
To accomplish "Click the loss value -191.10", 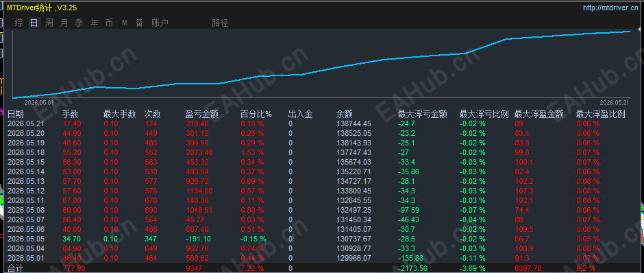I will coord(199,239).
